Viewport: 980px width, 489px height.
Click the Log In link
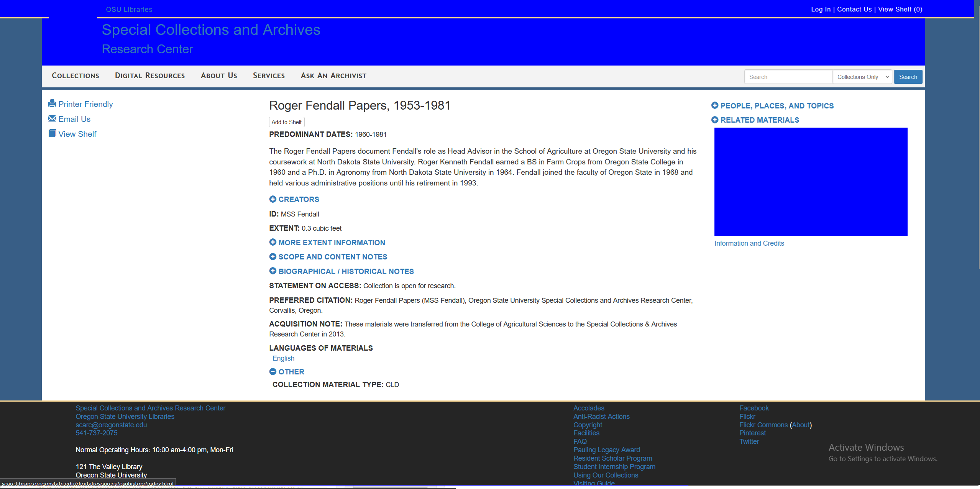[821, 9]
